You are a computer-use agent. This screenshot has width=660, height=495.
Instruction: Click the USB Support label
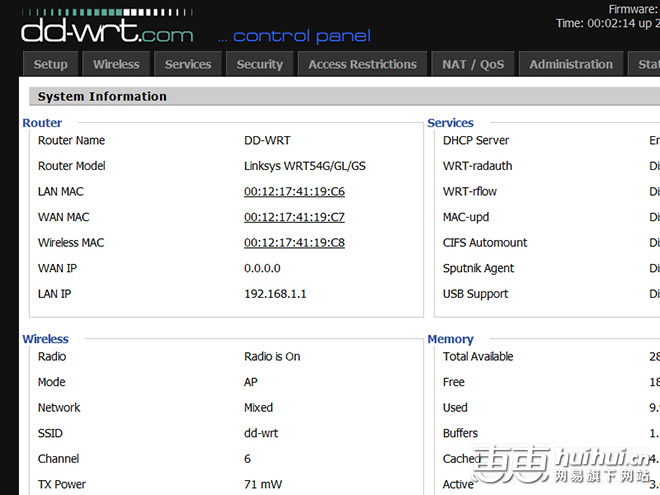[476, 294]
